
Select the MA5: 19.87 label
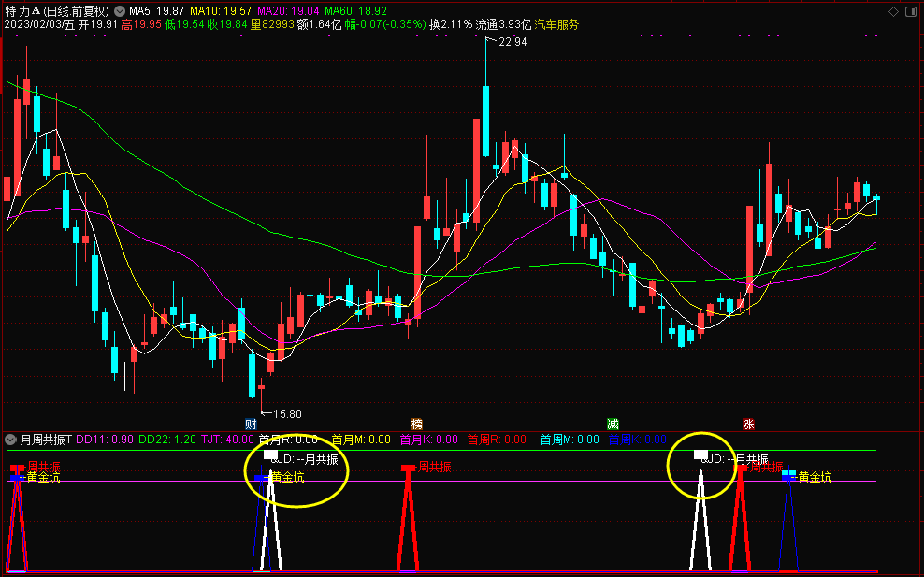pos(157,11)
